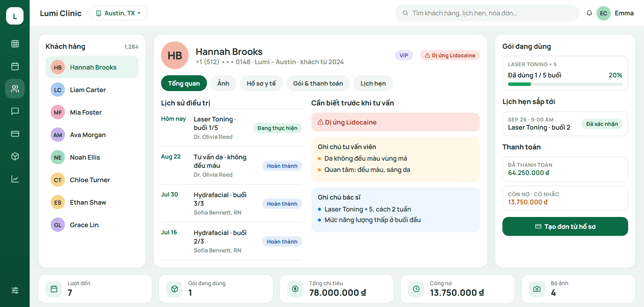The width and height of the screenshot is (644, 307).
Task: Click the VIP badge
Action: pos(404,55)
